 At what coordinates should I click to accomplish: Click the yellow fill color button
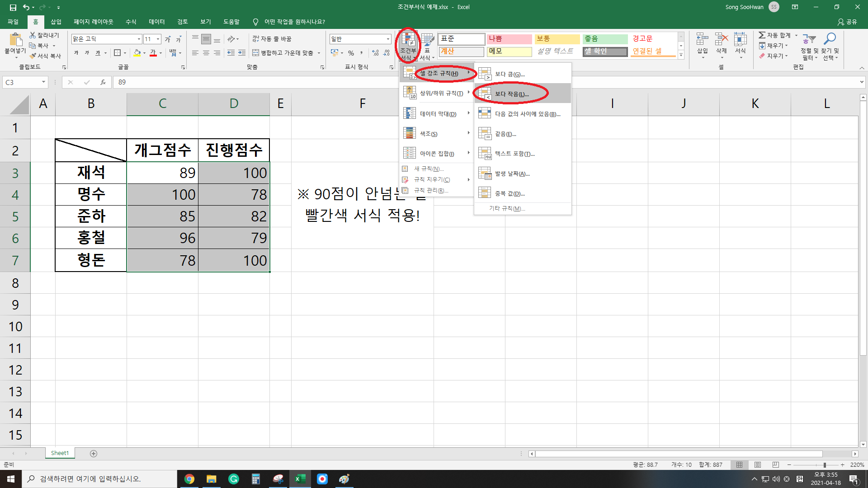[137, 53]
